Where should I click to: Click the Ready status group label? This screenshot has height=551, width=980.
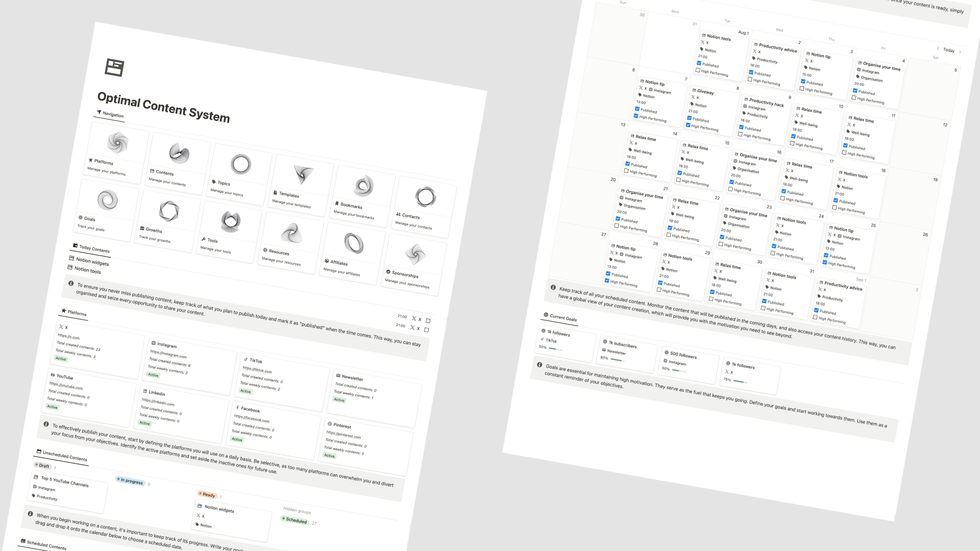pos(207,494)
